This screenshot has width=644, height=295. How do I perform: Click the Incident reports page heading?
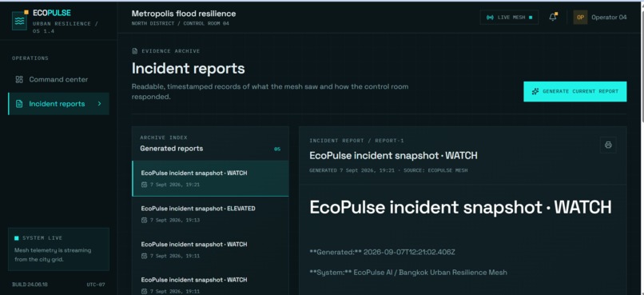pos(188,69)
